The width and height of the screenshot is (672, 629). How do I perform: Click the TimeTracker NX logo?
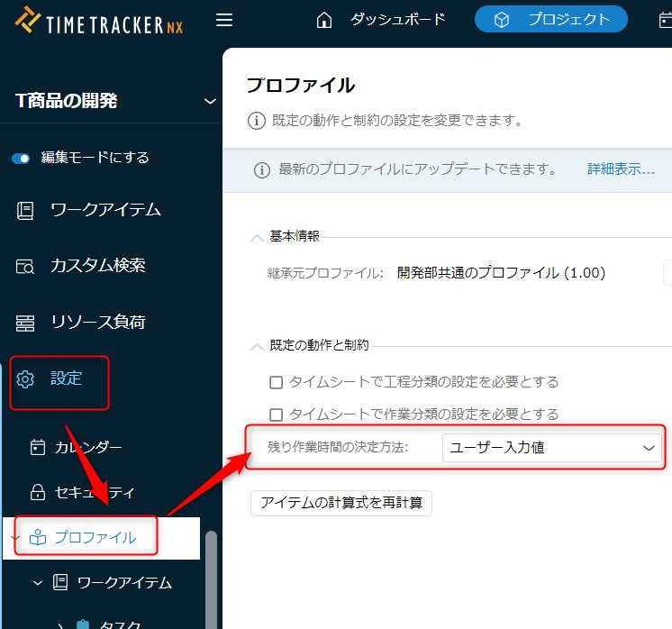pyautogui.click(x=99, y=21)
